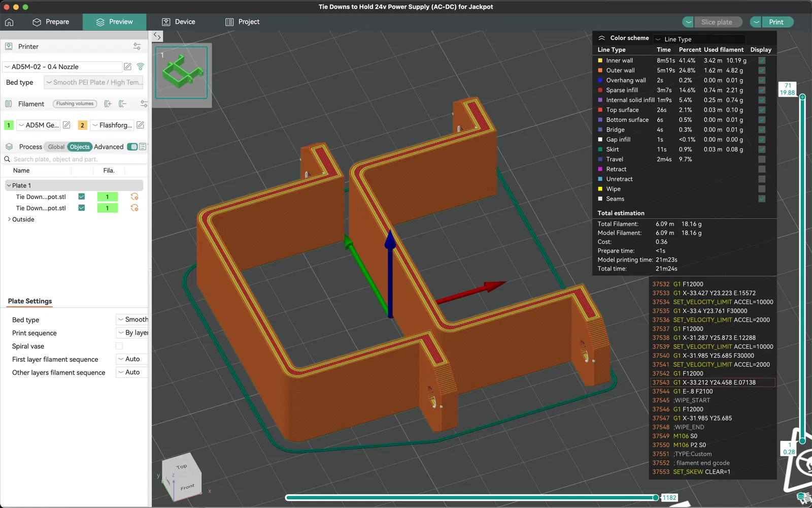The height and width of the screenshot is (508, 812).
Task: Open the Print sequence dropdown
Action: tap(132, 333)
